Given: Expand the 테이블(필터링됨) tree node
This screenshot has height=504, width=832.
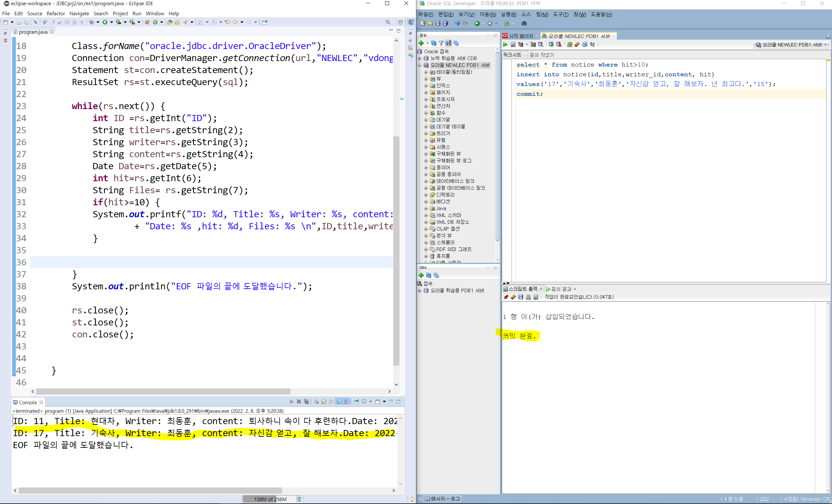Looking at the screenshot, I should [426, 72].
